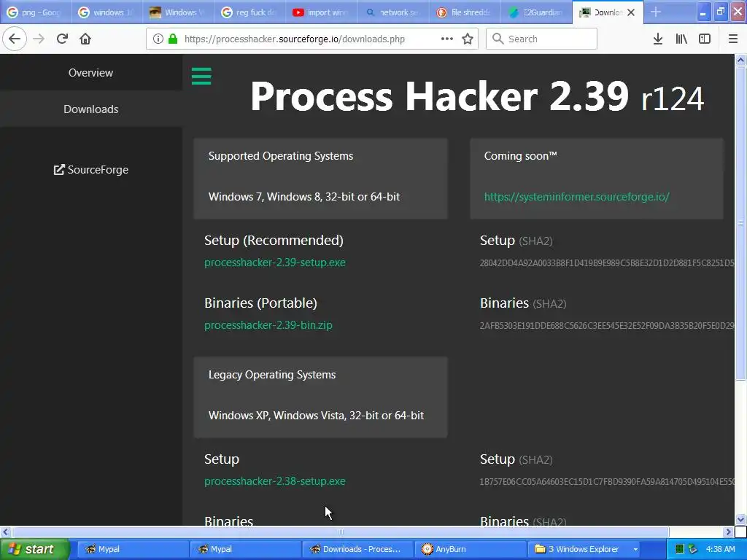Screen dimensions: 747x560
Task: Switch to the YouTube 'import win' tab
Action: click(x=322, y=12)
